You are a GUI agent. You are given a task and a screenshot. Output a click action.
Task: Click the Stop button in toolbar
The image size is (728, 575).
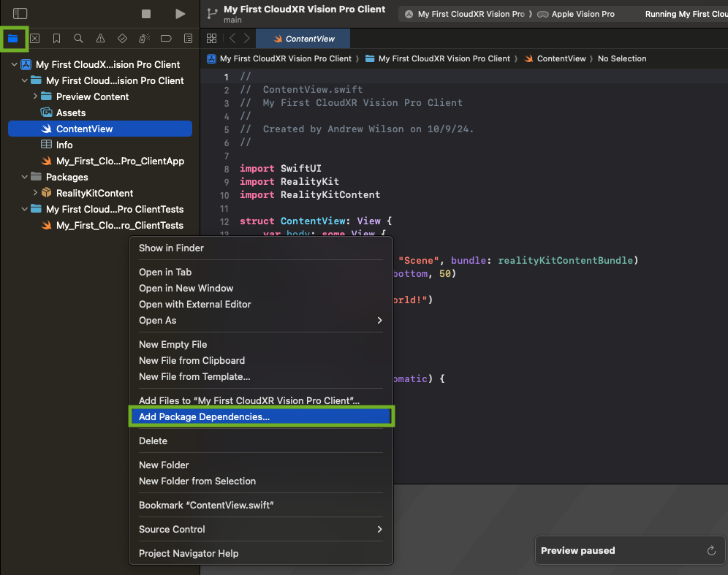click(x=146, y=14)
